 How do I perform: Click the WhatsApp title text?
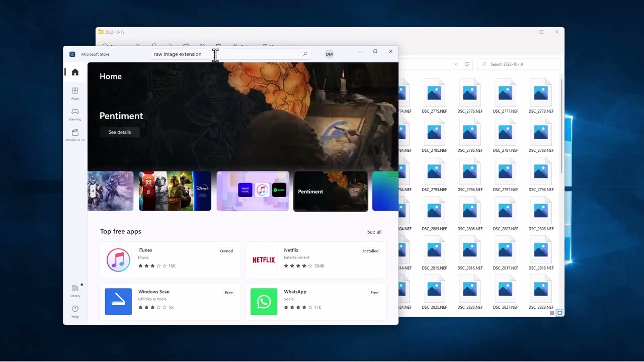coord(295,292)
